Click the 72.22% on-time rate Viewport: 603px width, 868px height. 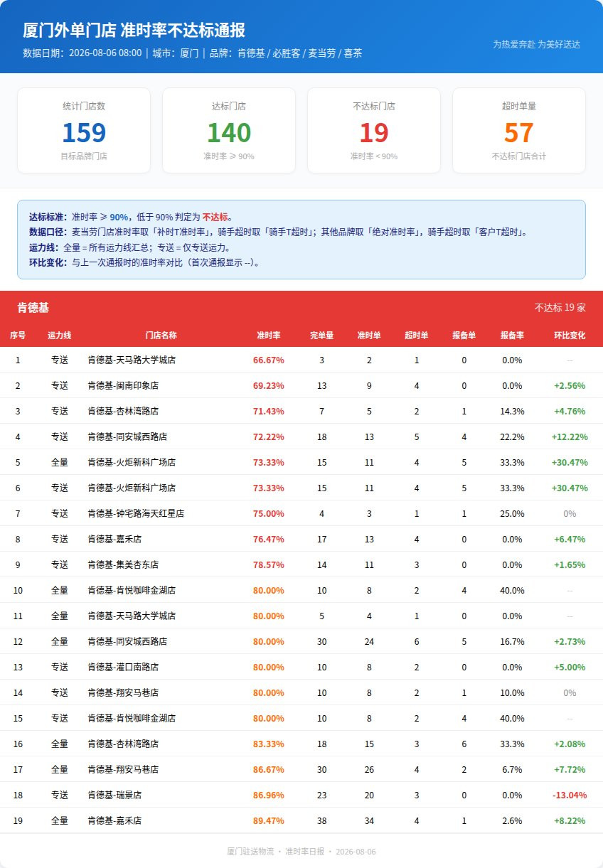269,436
